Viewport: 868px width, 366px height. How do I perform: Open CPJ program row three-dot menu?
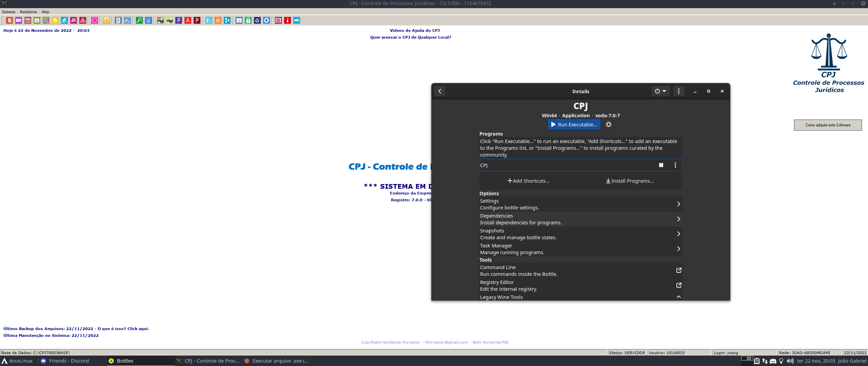[675, 165]
